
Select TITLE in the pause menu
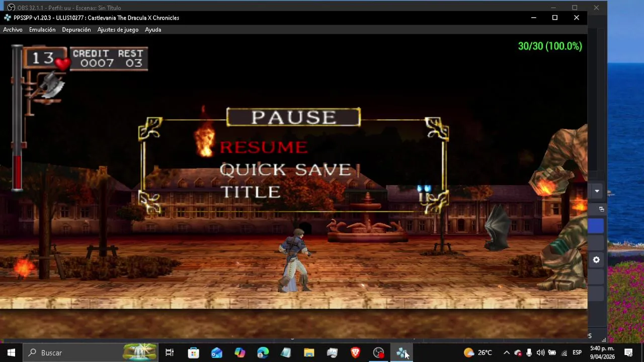(250, 192)
